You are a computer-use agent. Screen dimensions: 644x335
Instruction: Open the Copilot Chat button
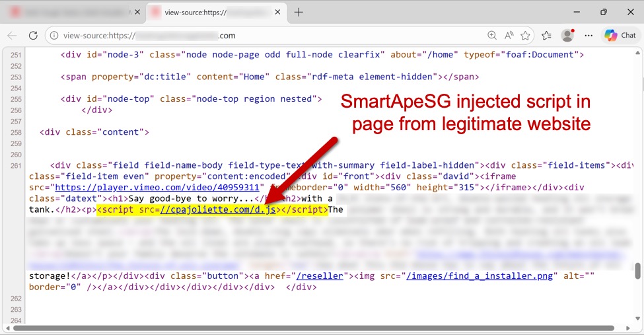(620, 36)
